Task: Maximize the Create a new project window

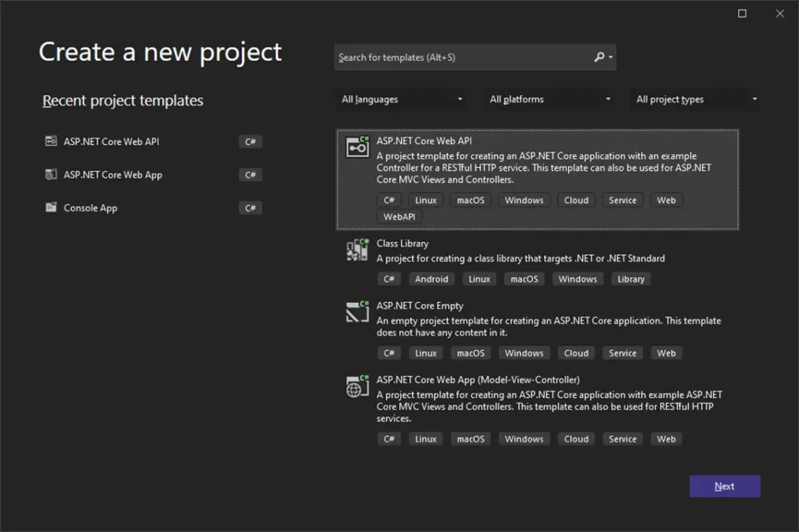Action: (x=742, y=13)
